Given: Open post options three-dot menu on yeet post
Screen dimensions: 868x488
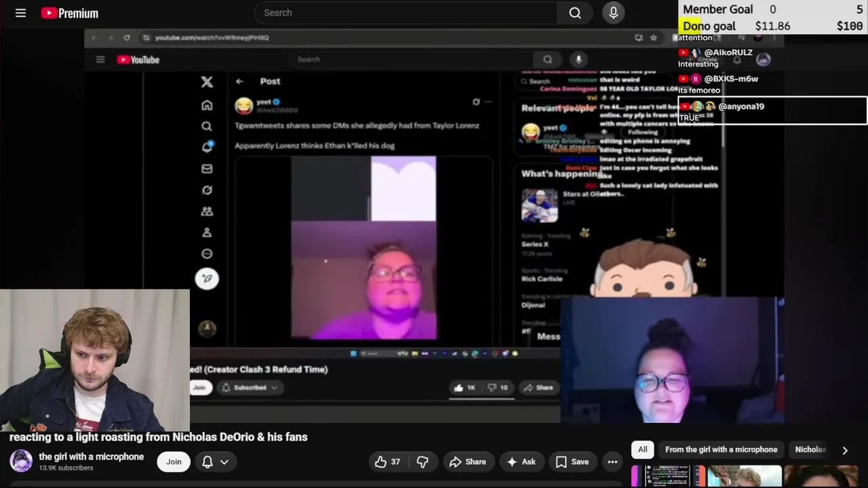Looking at the screenshot, I should [488, 102].
